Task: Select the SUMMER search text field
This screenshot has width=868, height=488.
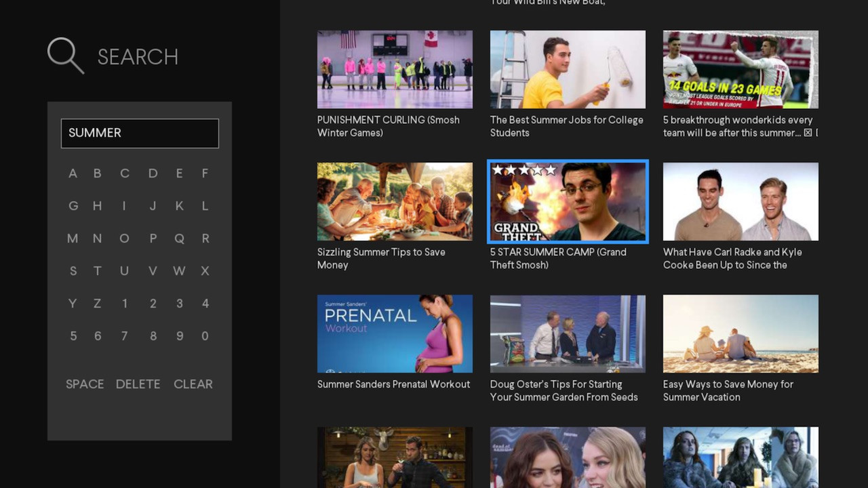Action: point(140,133)
